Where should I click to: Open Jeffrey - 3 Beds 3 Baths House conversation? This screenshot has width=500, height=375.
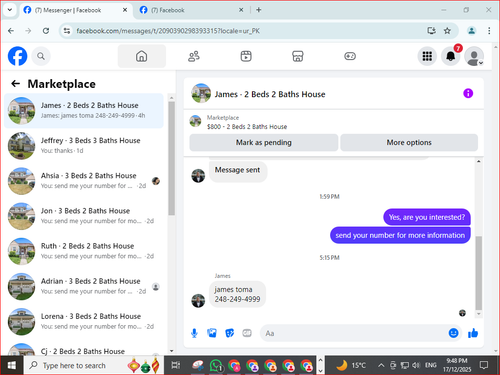tap(84, 146)
